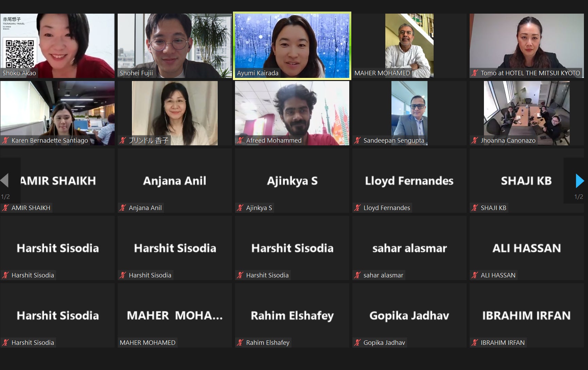Click the Shoko Akao name label
588x370 pixels.
point(19,73)
